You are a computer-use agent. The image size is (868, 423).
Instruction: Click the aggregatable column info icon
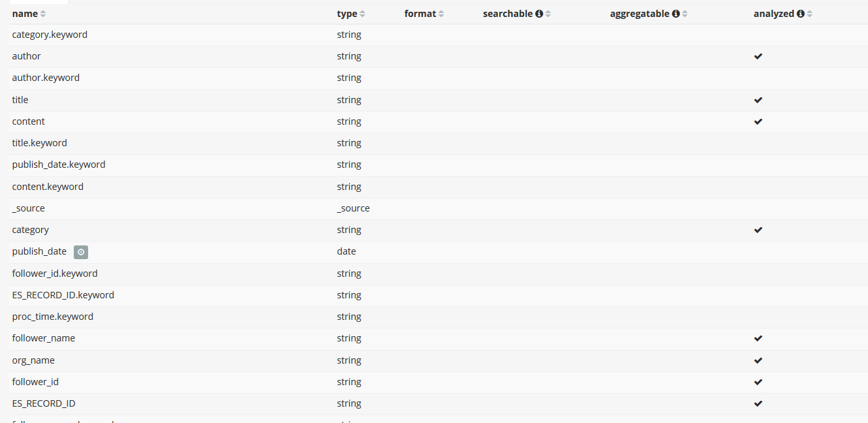click(x=676, y=14)
